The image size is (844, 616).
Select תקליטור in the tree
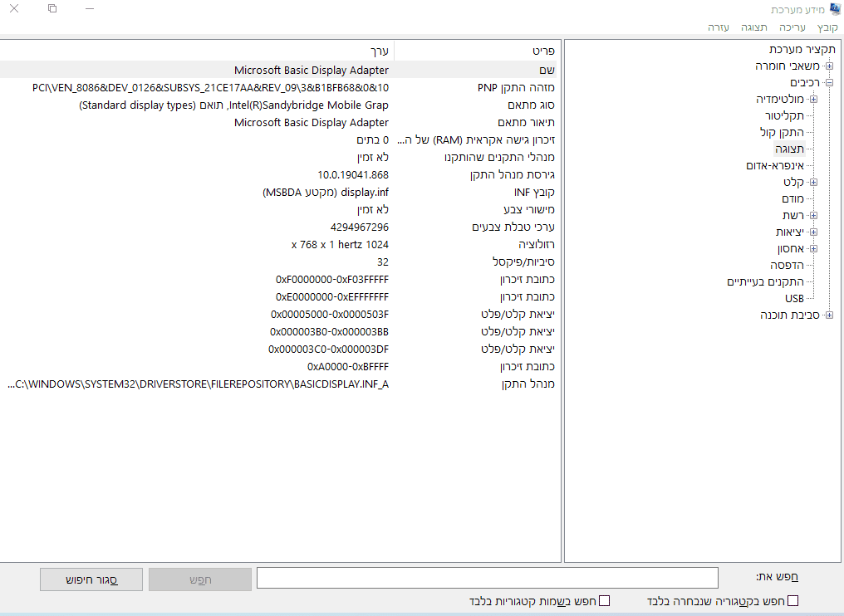pos(784,116)
